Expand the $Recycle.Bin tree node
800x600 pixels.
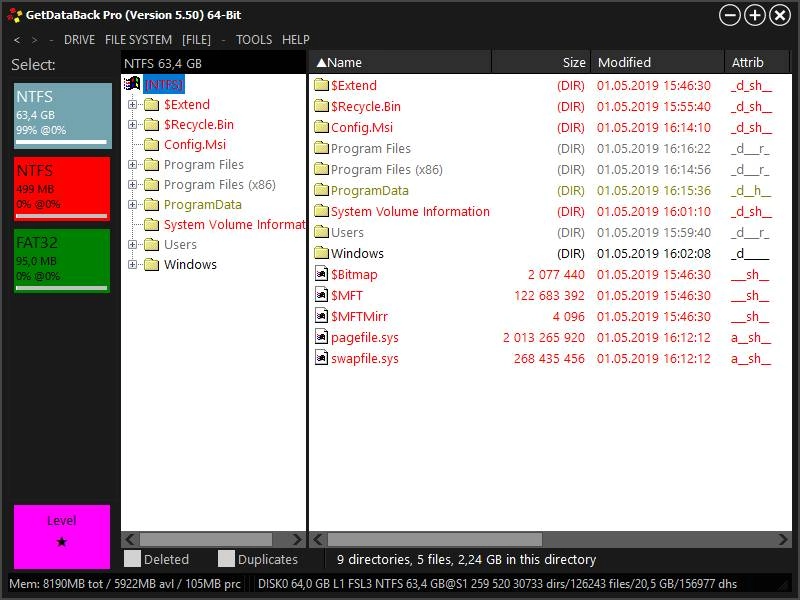132,124
